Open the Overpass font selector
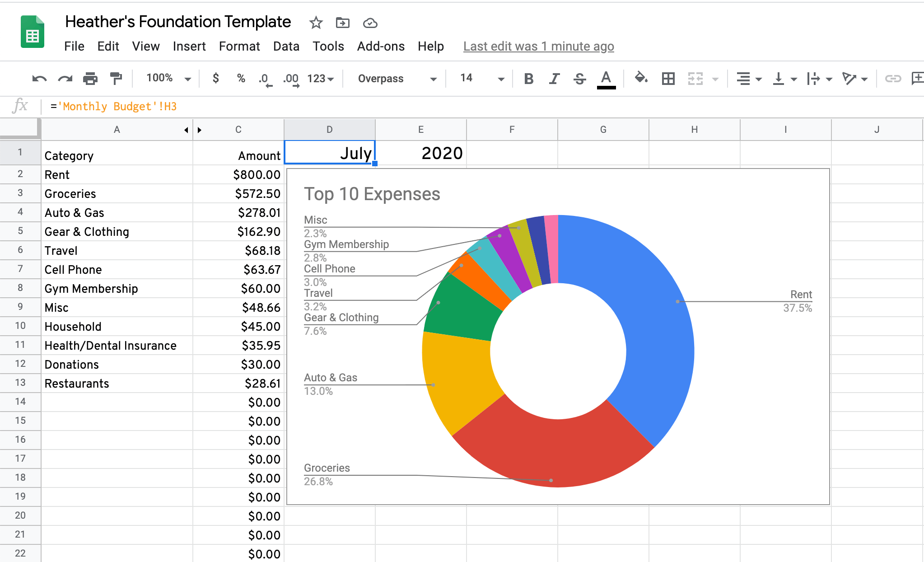The width and height of the screenshot is (924, 562). [394, 78]
